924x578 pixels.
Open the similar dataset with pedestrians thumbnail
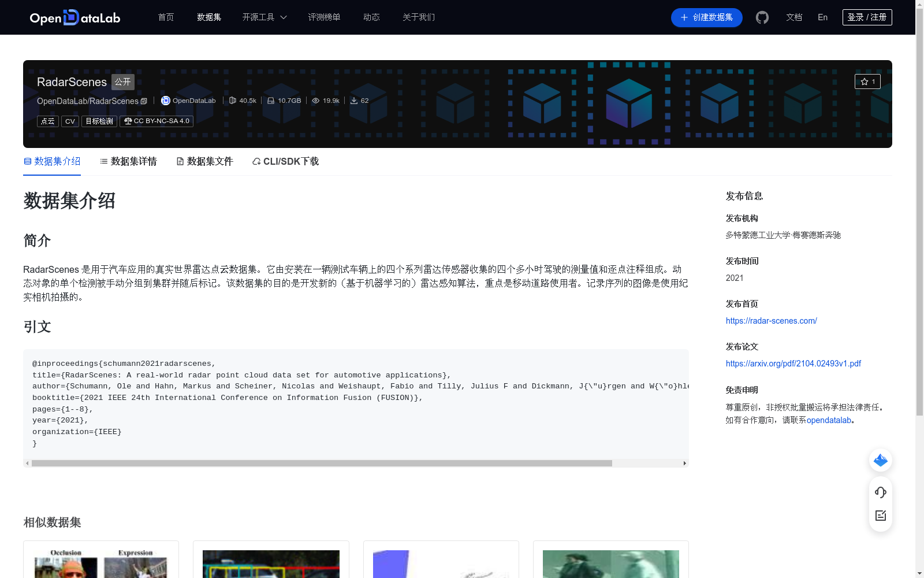click(x=611, y=564)
